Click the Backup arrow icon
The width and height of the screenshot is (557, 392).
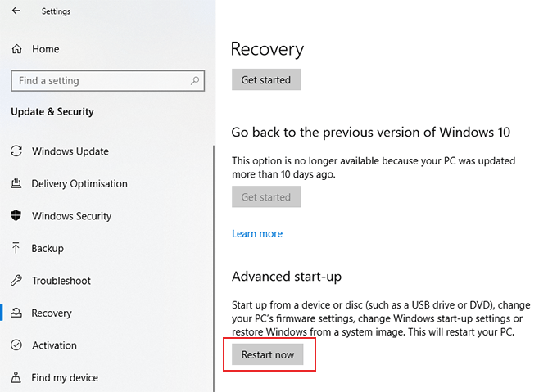pyautogui.click(x=16, y=248)
